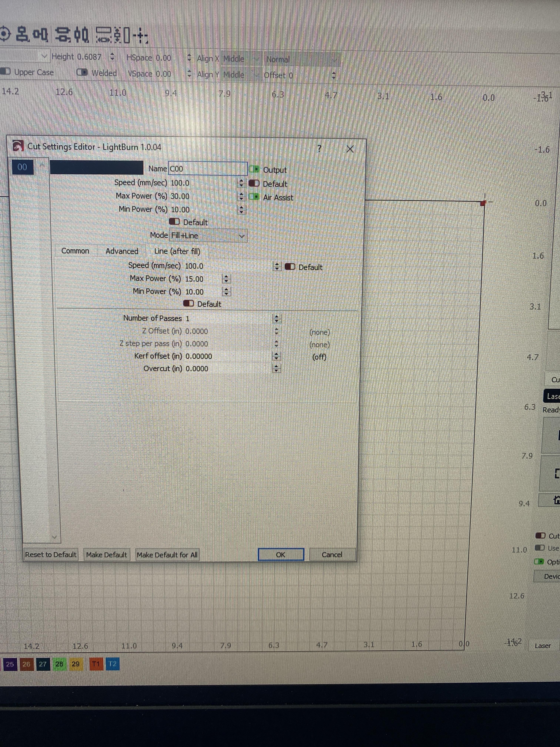Switch to the Line (after fill) tab

(x=177, y=252)
